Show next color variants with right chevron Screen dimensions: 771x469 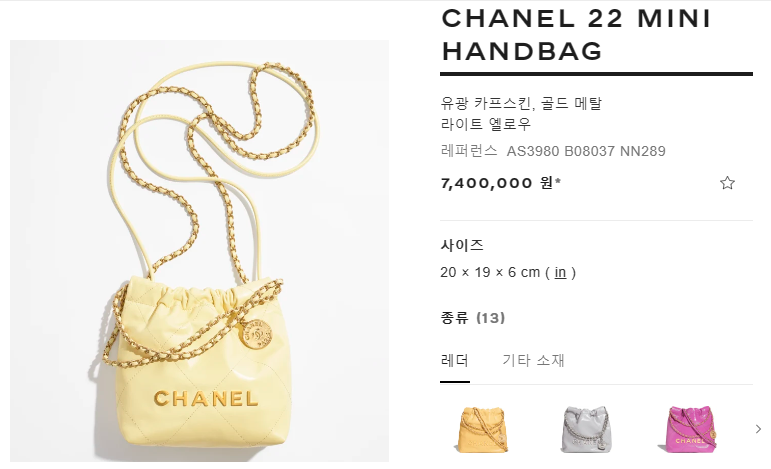pyautogui.click(x=758, y=429)
